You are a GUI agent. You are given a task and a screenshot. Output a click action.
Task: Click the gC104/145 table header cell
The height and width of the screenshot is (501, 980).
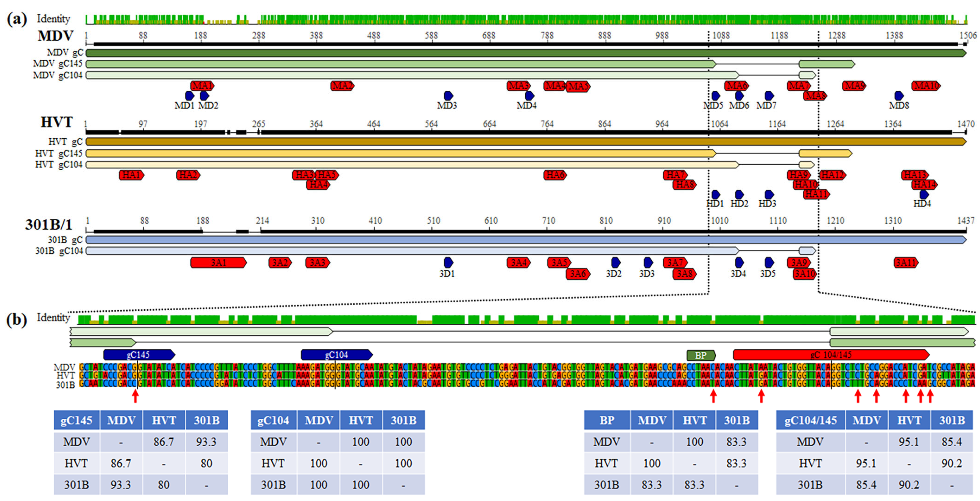coord(810,420)
